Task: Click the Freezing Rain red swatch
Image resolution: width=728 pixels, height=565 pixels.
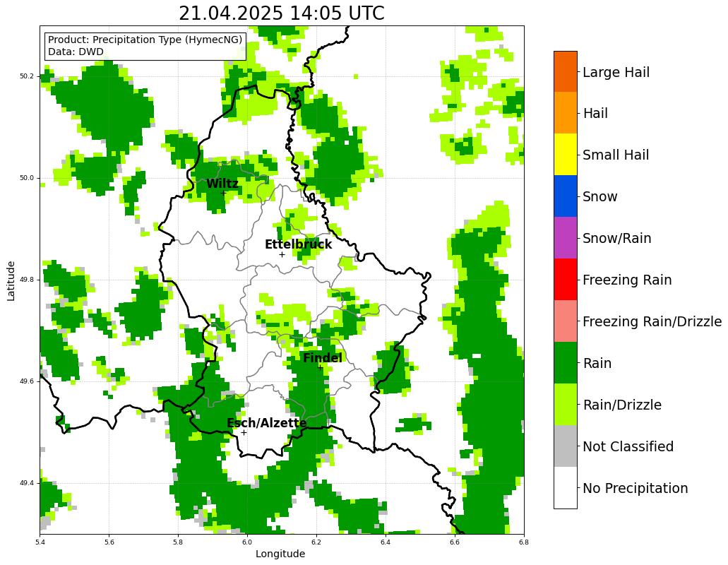Action: 565,280
